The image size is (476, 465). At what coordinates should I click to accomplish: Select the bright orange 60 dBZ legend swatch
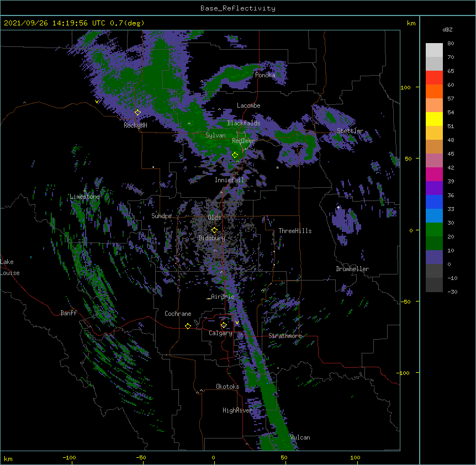(434, 91)
